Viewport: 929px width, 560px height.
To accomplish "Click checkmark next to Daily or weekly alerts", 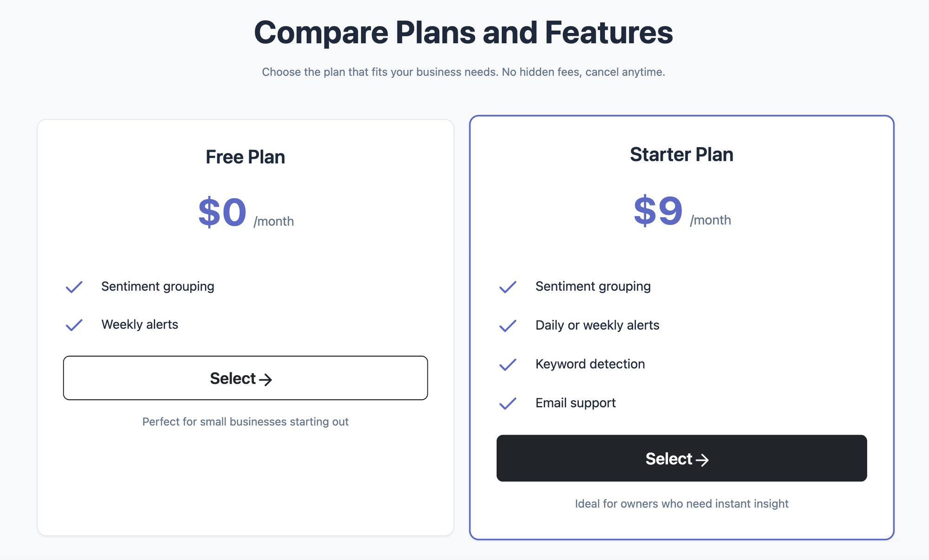I will click(x=508, y=326).
